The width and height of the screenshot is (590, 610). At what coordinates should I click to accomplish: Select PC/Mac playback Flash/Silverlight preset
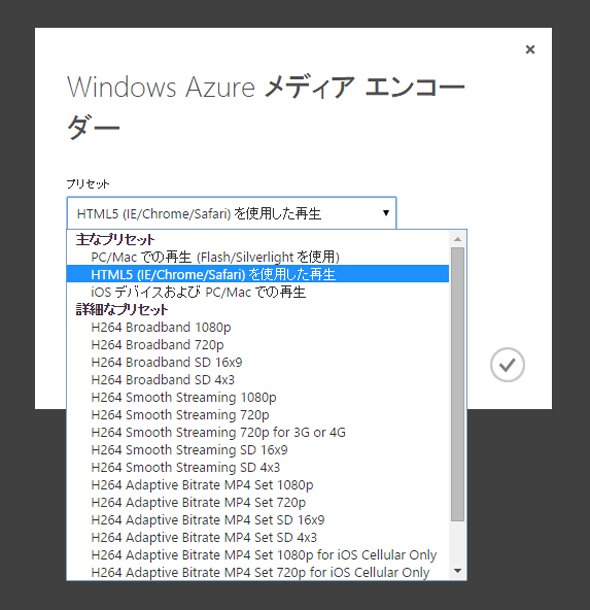tap(257, 257)
